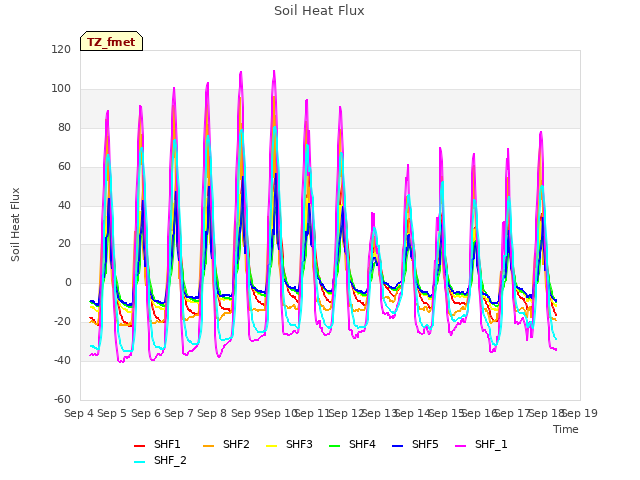The height and width of the screenshot is (480, 640).
Task: Click the Sep 6 x-axis label
Action: click(145, 413)
